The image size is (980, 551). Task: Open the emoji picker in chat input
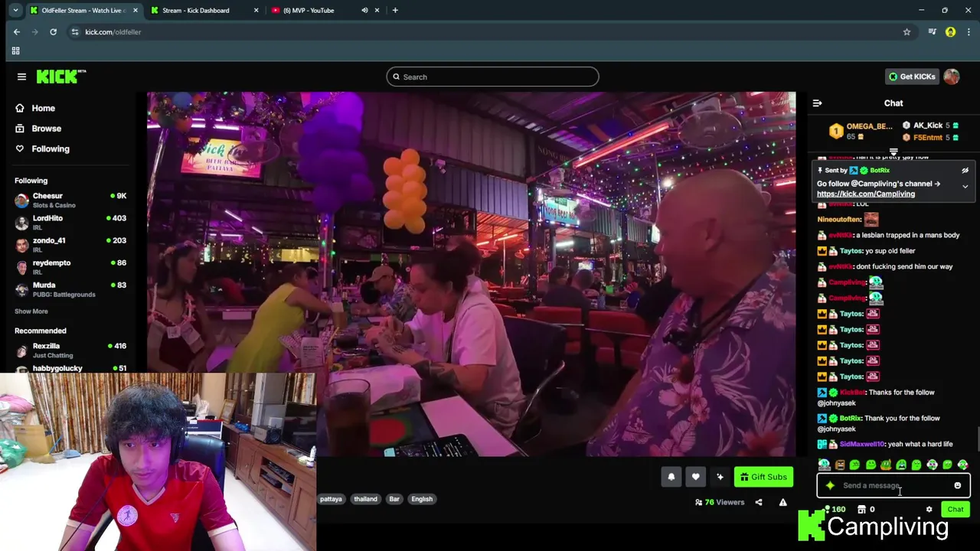(957, 485)
